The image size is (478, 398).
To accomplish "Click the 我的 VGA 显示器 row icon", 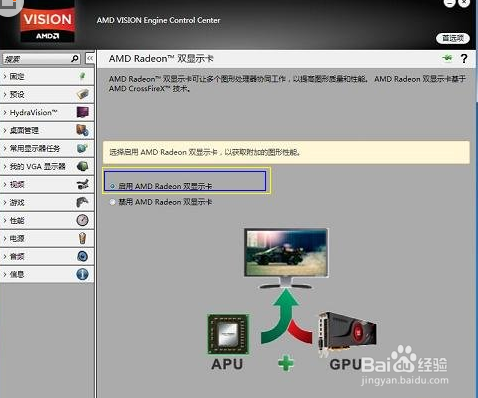I will (x=82, y=166).
